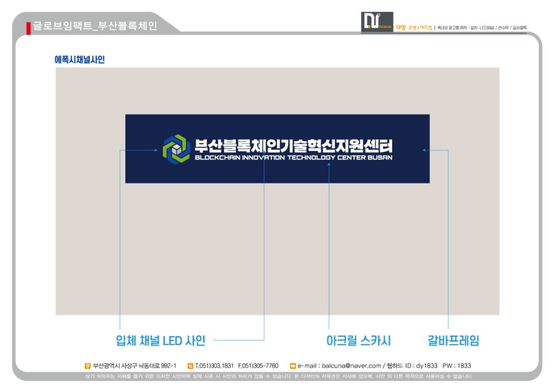
Task: Select the title '글로브임팩트_부산블록체인'
Action: 95,26
